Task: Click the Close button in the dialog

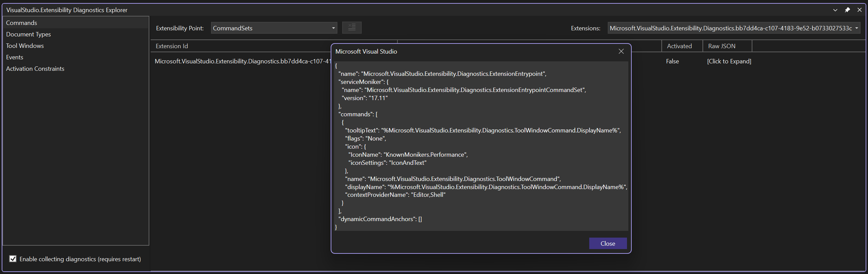Action: click(x=608, y=243)
